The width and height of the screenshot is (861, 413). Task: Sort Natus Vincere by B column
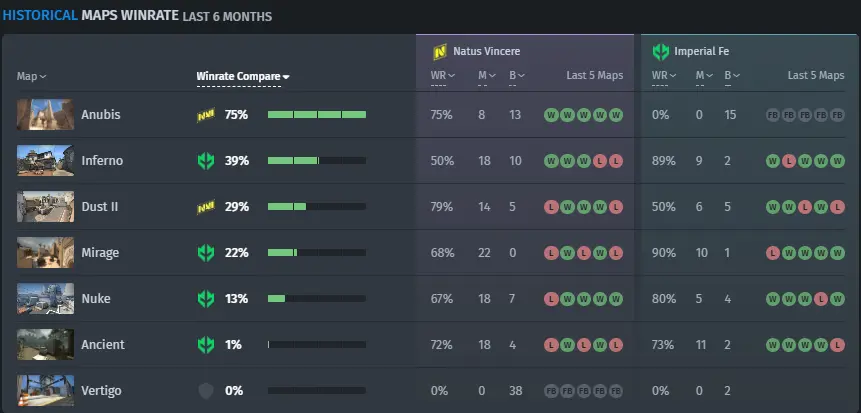(516, 75)
